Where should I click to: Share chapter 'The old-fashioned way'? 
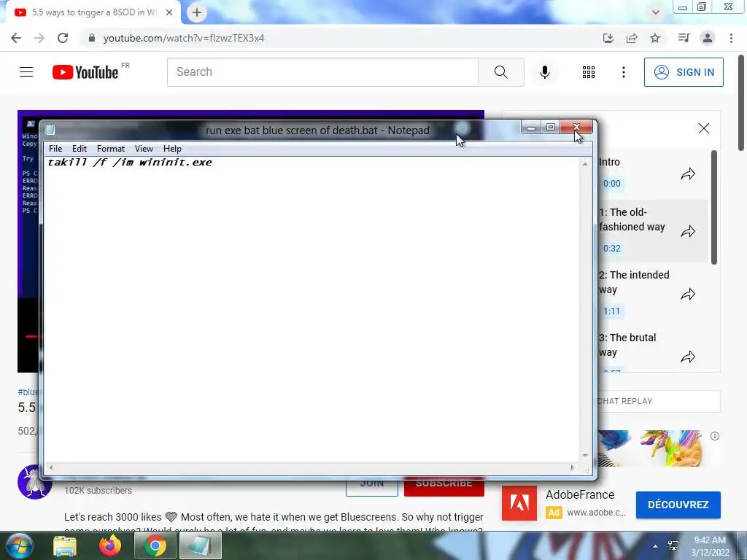(687, 232)
